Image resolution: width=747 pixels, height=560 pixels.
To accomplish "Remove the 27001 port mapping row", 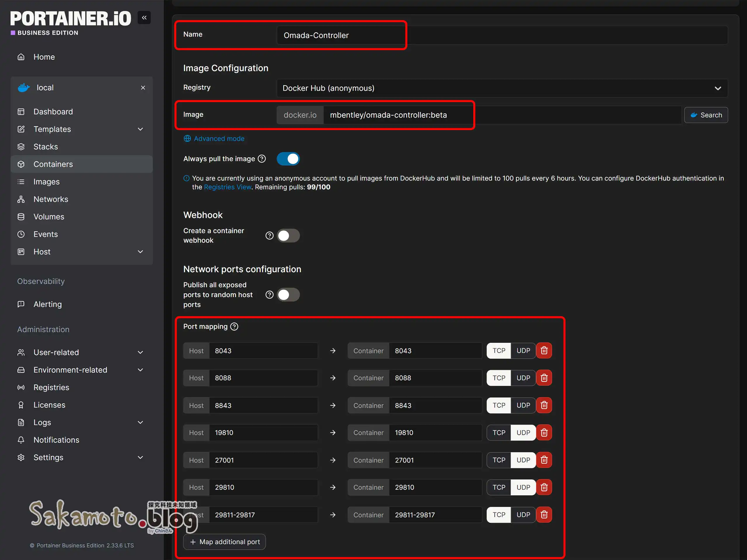I will (544, 460).
